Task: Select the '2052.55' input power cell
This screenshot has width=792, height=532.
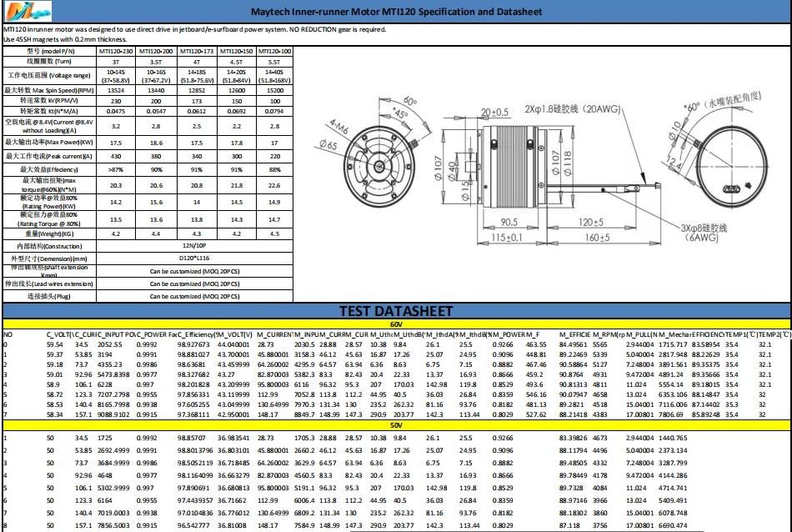Action: pos(110,344)
